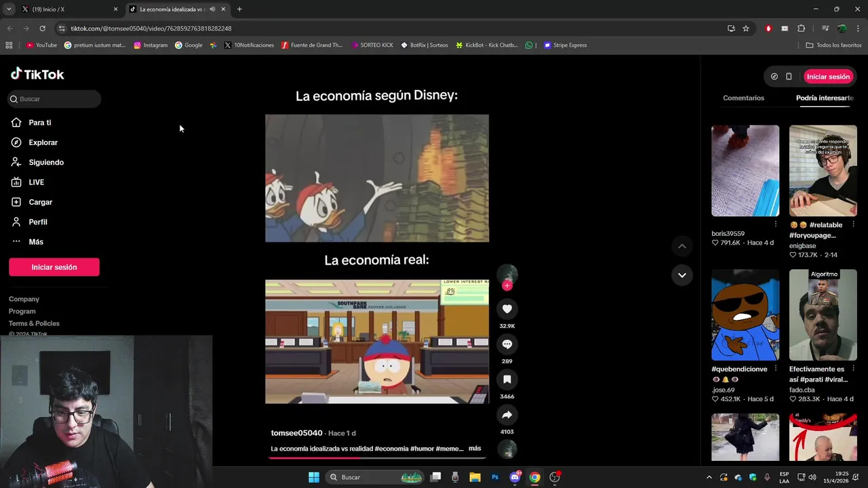The image size is (868, 488).
Task: Click Windows taskbar search box
Action: point(374,477)
